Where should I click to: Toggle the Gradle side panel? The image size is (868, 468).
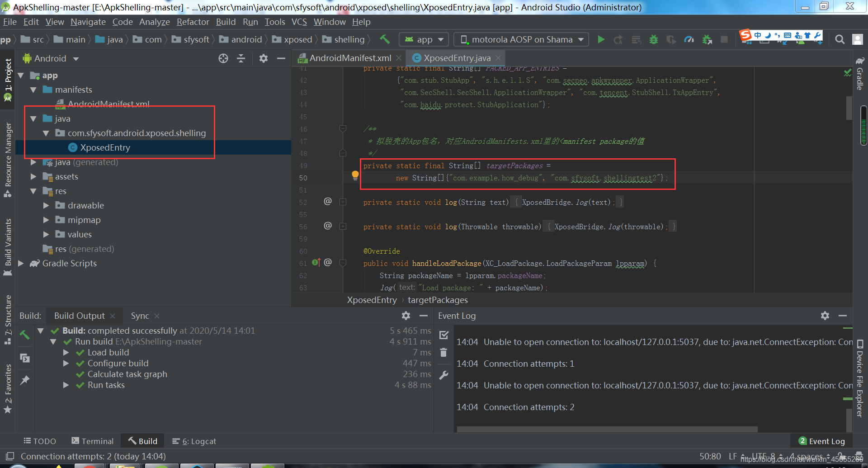860,73
